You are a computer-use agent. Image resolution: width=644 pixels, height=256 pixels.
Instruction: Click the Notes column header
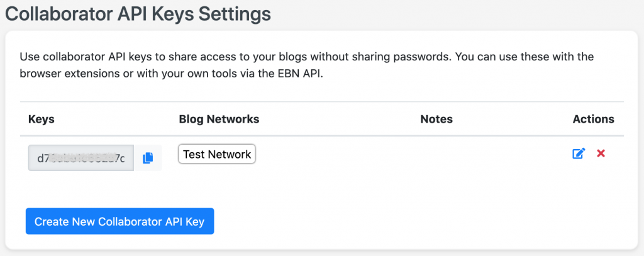(436, 119)
